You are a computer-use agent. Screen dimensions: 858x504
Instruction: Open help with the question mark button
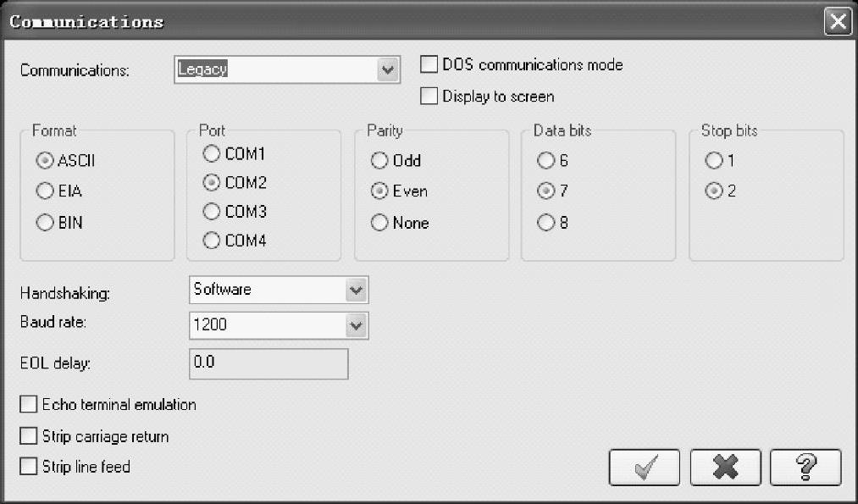click(x=805, y=468)
